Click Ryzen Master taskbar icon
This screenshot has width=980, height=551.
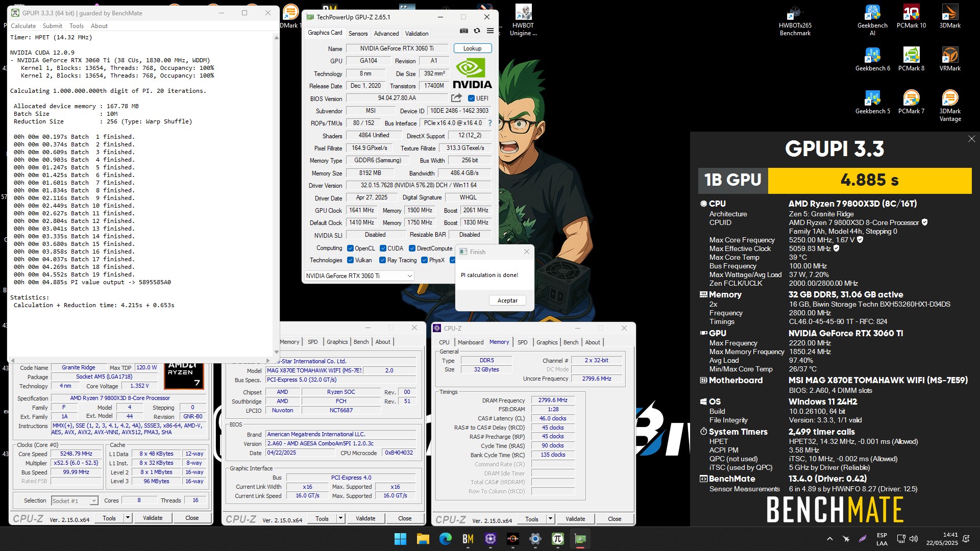(x=513, y=539)
